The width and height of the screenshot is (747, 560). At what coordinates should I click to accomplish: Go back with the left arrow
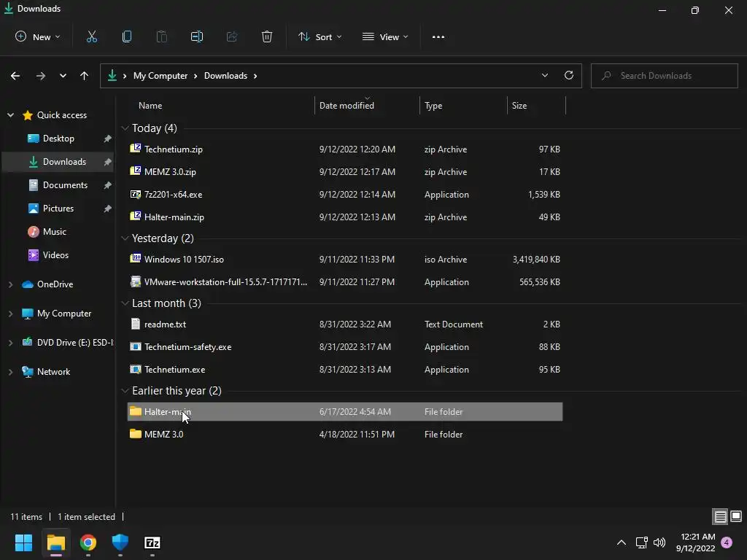[15, 76]
